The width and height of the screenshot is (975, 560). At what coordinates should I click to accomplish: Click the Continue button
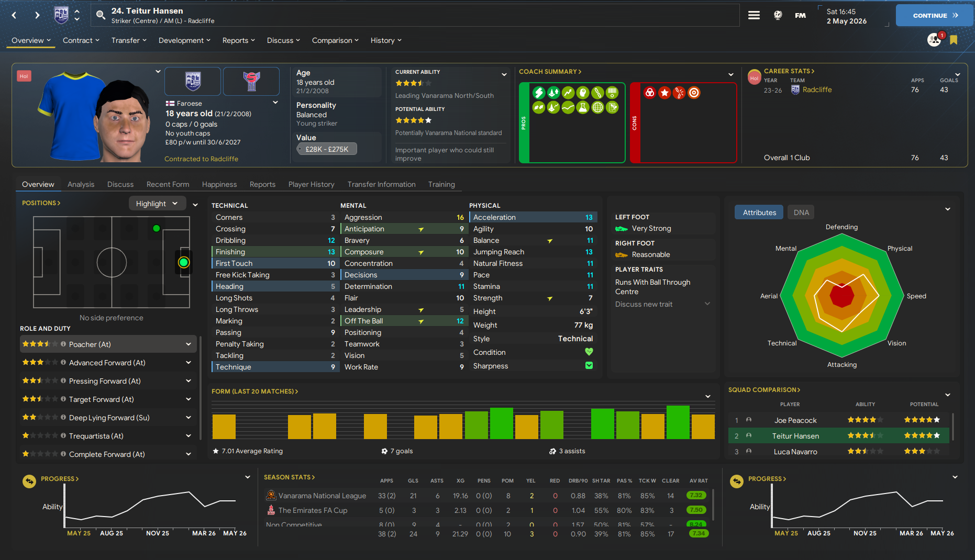(x=934, y=15)
